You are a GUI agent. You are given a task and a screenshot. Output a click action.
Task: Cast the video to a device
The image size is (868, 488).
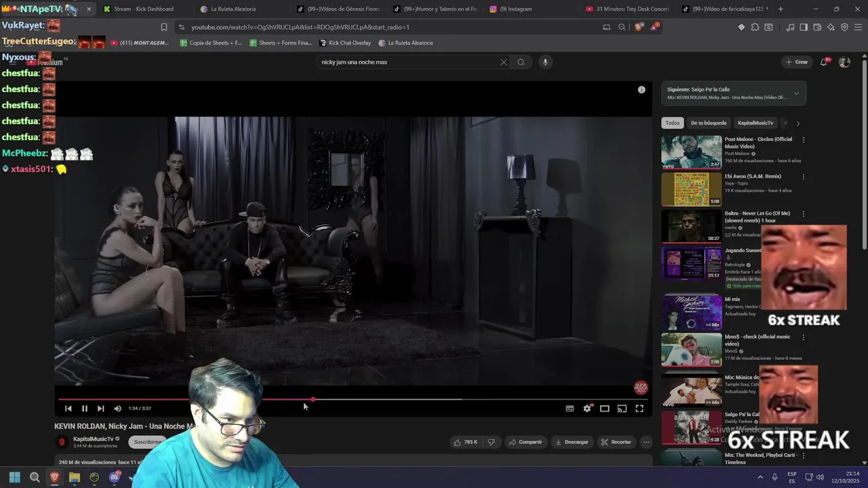pos(622,409)
